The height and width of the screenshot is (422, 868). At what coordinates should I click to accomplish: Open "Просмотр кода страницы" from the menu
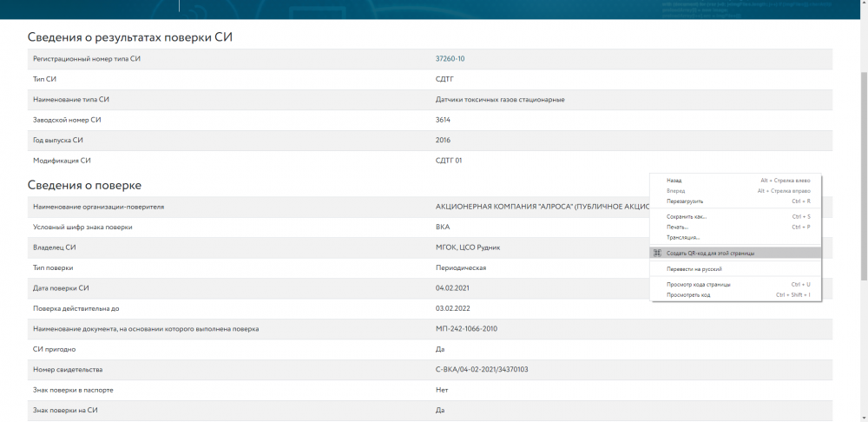pyautogui.click(x=699, y=284)
